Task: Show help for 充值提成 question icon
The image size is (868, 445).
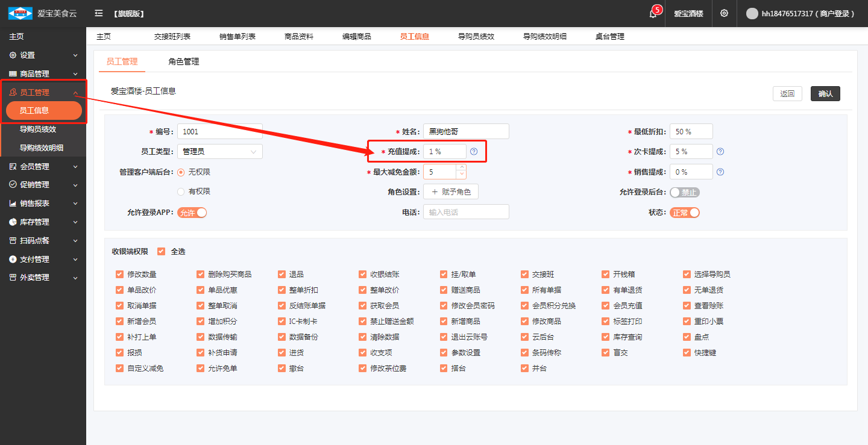Action: [474, 152]
